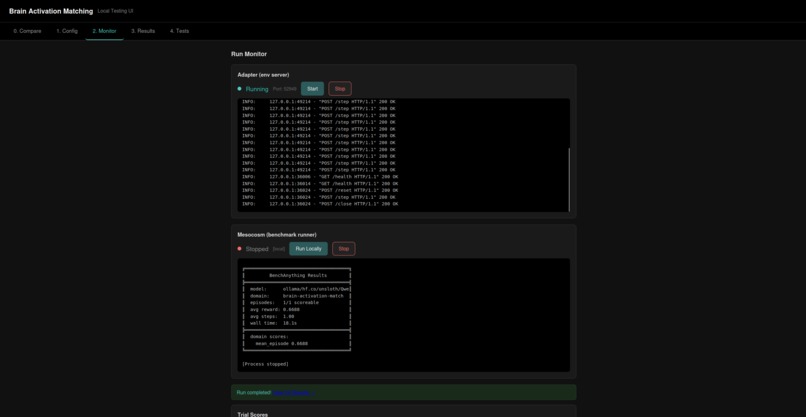
Task: Switch to the 0. Compare tab
Action: point(27,31)
